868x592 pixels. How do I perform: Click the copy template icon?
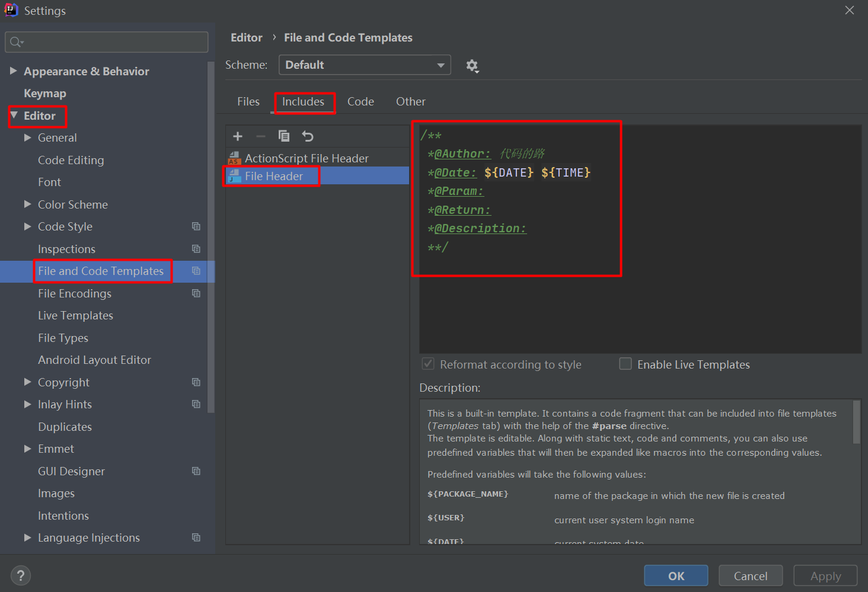[284, 136]
